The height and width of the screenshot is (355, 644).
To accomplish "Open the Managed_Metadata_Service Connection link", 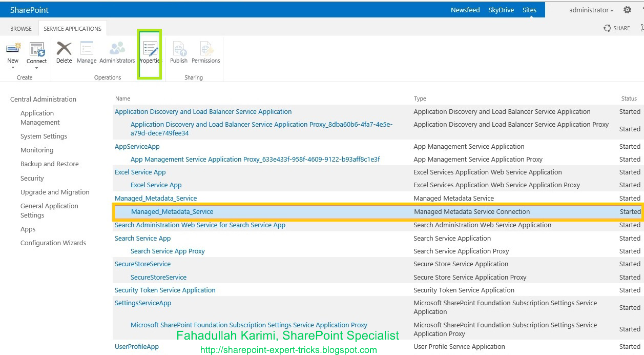I will (x=172, y=211).
